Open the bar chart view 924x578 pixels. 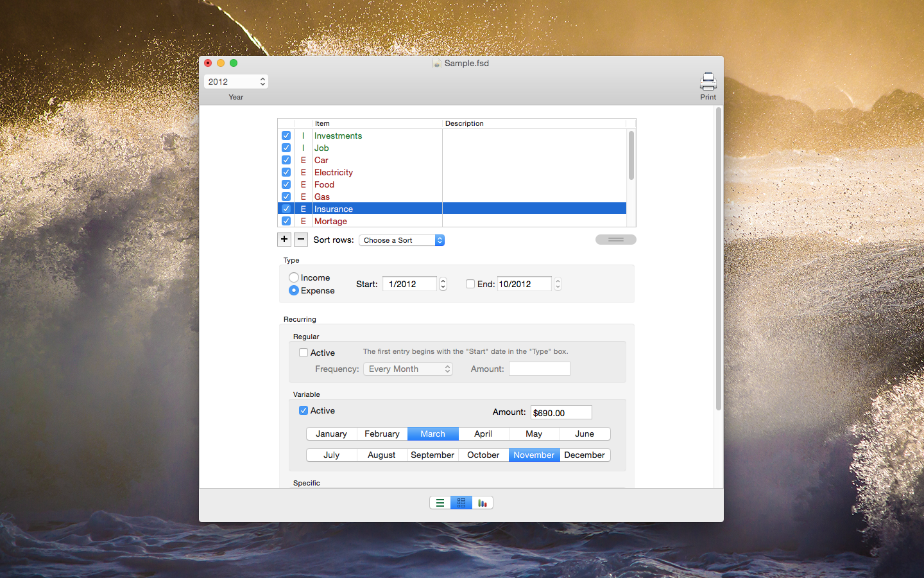(483, 503)
